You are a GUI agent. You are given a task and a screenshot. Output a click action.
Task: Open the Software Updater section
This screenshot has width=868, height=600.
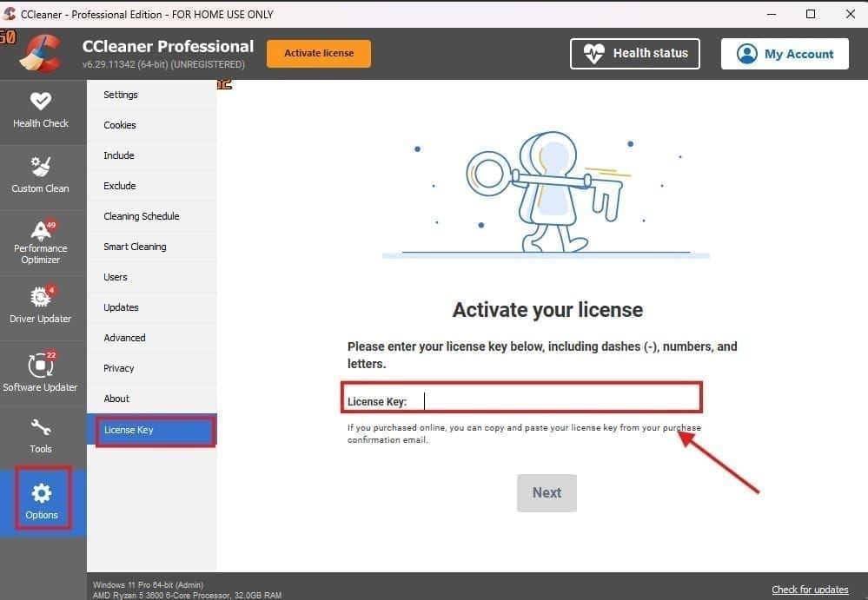tap(41, 366)
